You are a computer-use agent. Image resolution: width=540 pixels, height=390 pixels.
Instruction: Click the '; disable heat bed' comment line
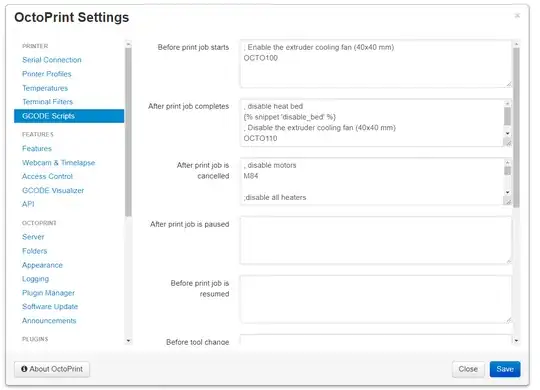click(x=273, y=106)
